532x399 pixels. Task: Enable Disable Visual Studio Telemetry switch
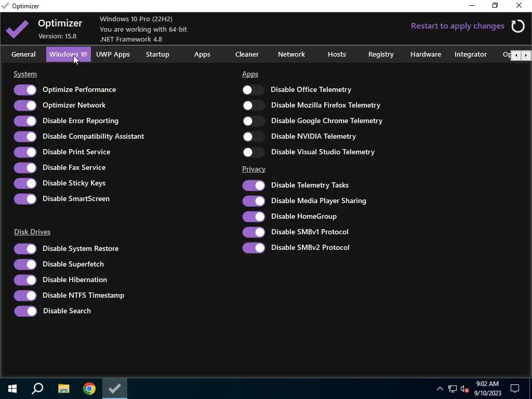[x=254, y=152]
